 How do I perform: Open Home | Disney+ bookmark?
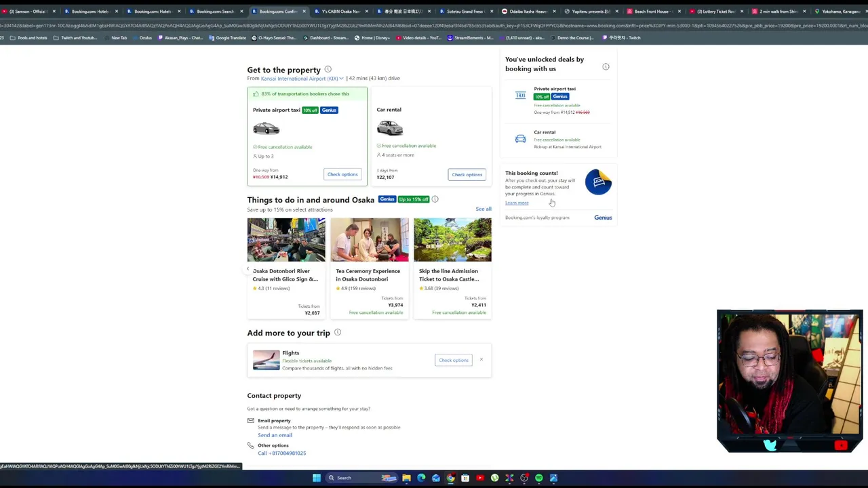372,38
